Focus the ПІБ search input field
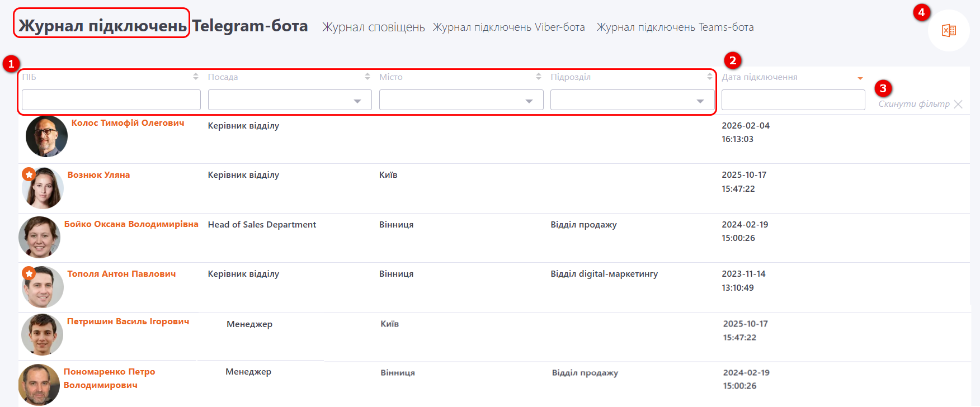Viewport: 980px width, 407px height. pos(111,100)
